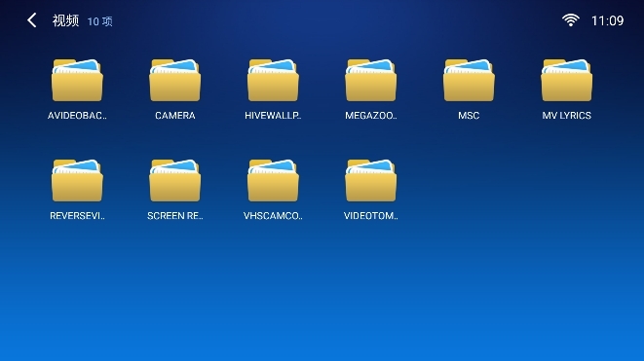This screenshot has width=644, height=361.
Task: Open the CAMERA folder icon
Action: [175, 80]
